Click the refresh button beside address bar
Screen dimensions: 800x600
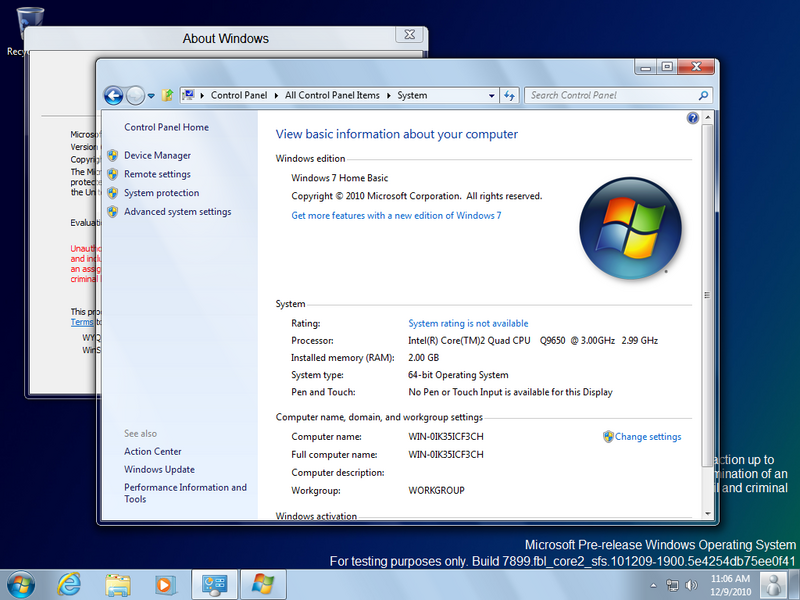pyautogui.click(x=509, y=96)
